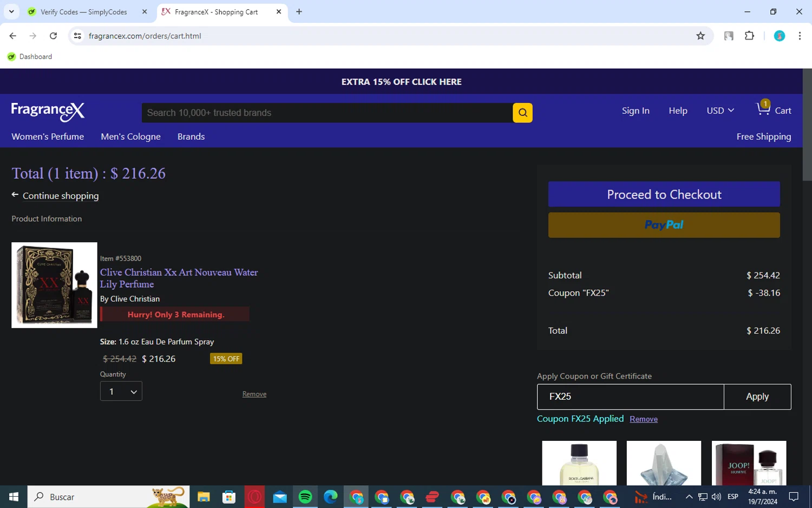Open the Chrome three-dot menu
Image resolution: width=812 pixels, height=508 pixels.
pyautogui.click(x=800, y=36)
